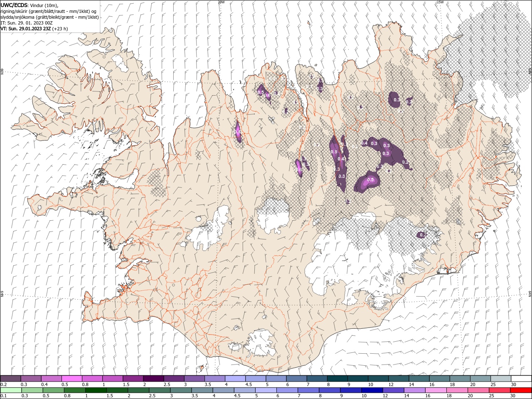This screenshot has height=399, width=532.
Task: Click the '15W' longitude label
Action: click(440, 2)
